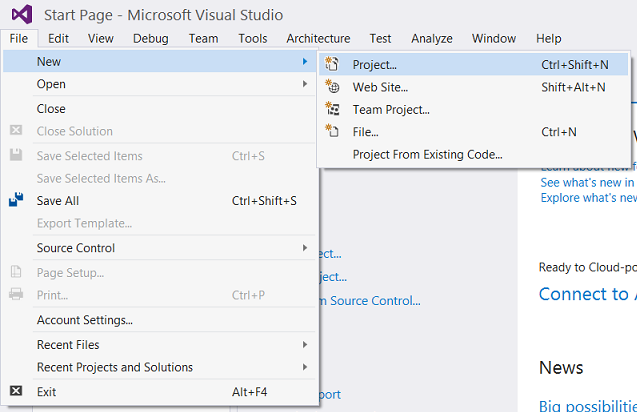Open the Analyze menu

point(432,39)
